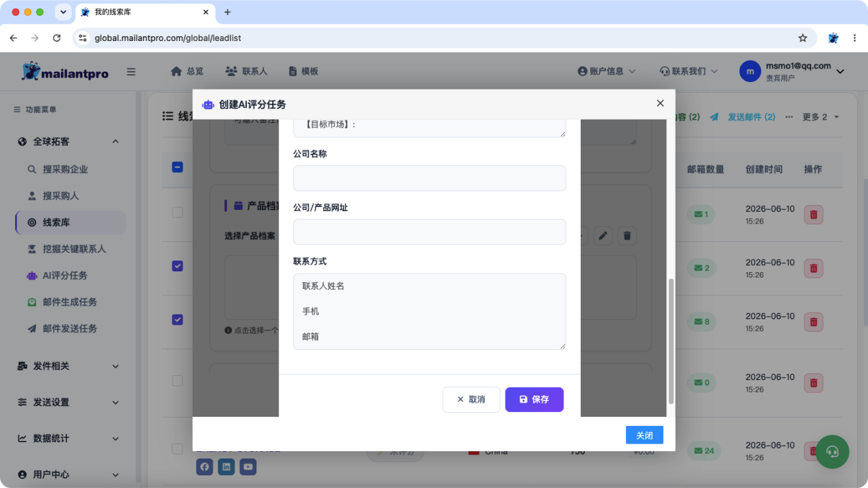Uncheck the checkbox in the mailbox count 8 row
The image size is (868, 488).
(x=177, y=319)
